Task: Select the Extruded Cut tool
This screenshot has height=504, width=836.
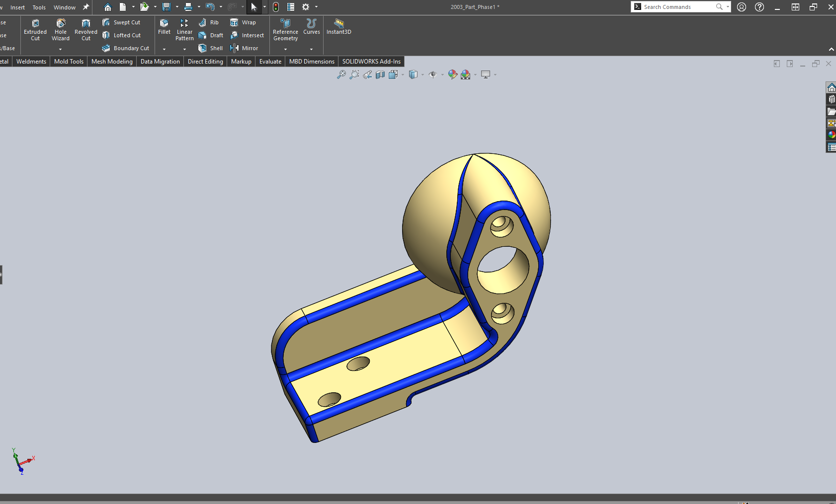Action: coord(35,30)
